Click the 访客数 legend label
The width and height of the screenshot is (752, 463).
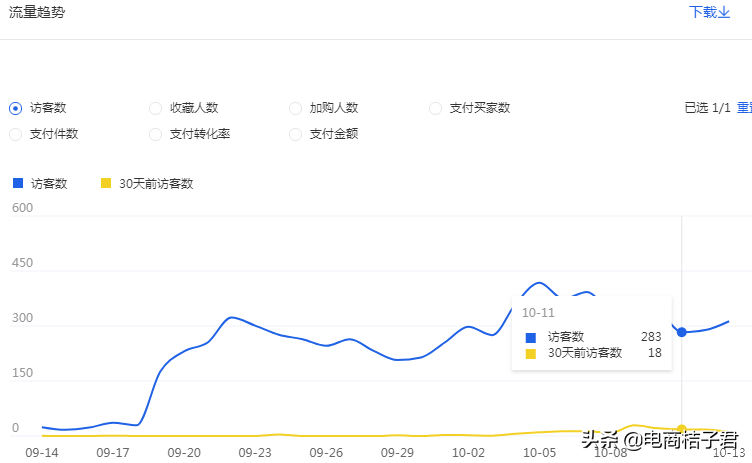tap(49, 184)
